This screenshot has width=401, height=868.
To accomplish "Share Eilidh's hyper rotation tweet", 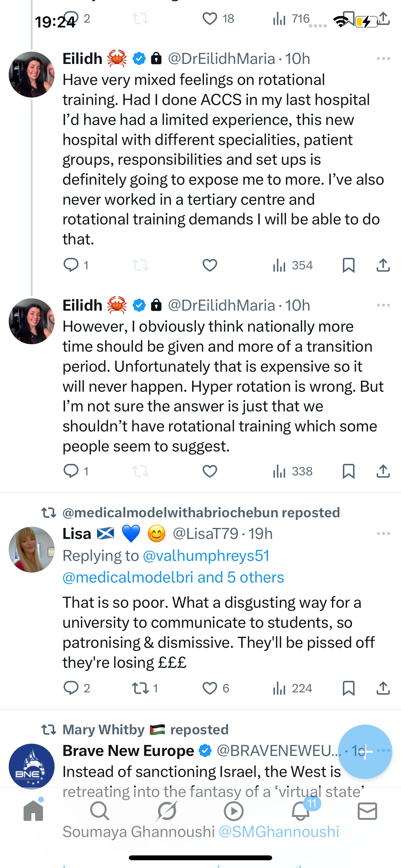I will pos(383,471).
